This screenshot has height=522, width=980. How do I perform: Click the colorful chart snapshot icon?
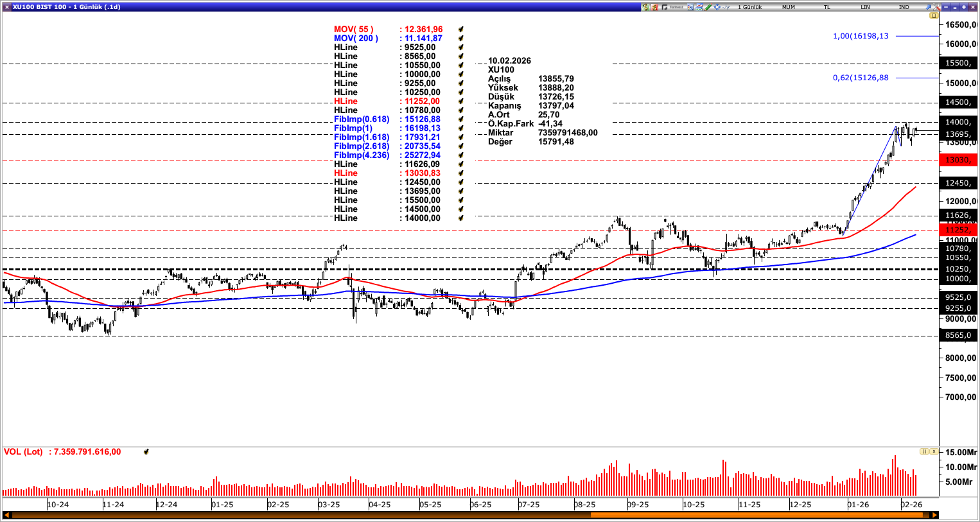click(699, 6)
